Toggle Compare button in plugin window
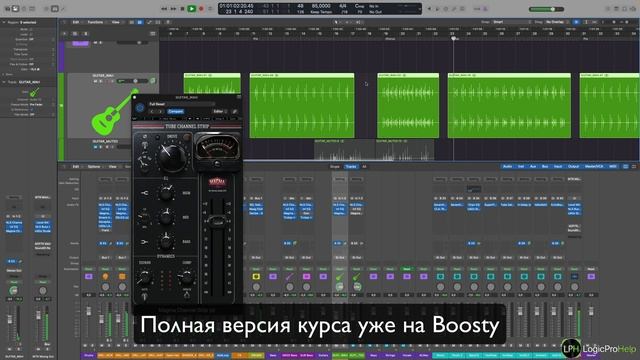 point(176,111)
